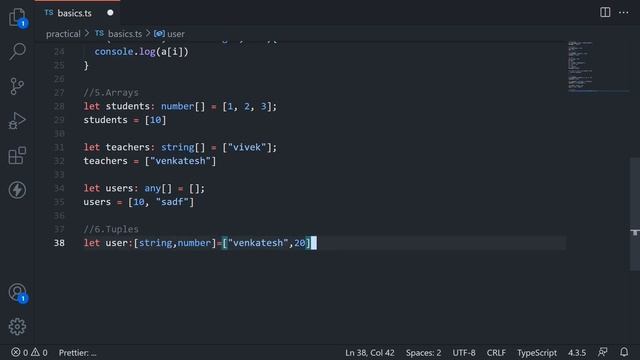Click the practical breadcrumb folder

[63, 34]
